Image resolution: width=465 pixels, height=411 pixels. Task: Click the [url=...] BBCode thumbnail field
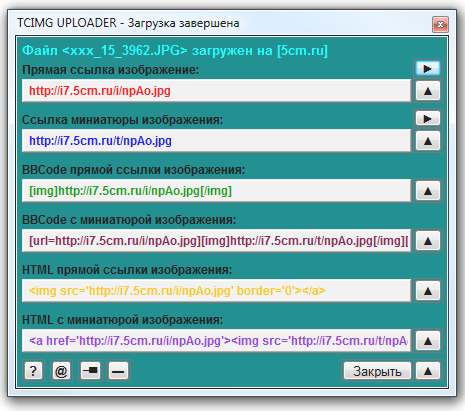[x=216, y=241]
